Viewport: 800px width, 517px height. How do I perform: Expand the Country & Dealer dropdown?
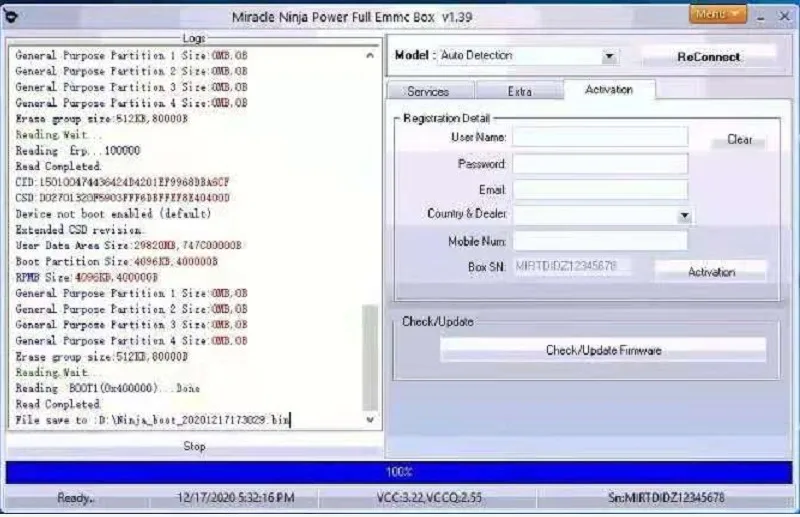click(684, 216)
